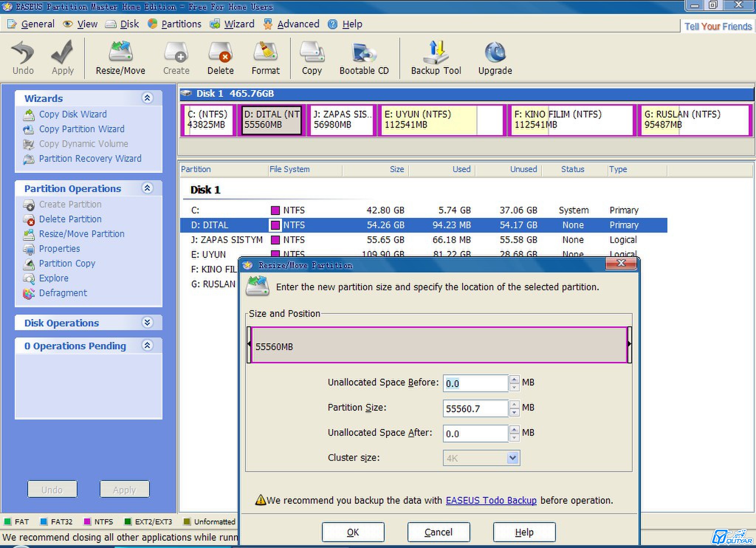Click the Tell Your Friends link
This screenshot has height=548, width=756.
tap(718, 26)
